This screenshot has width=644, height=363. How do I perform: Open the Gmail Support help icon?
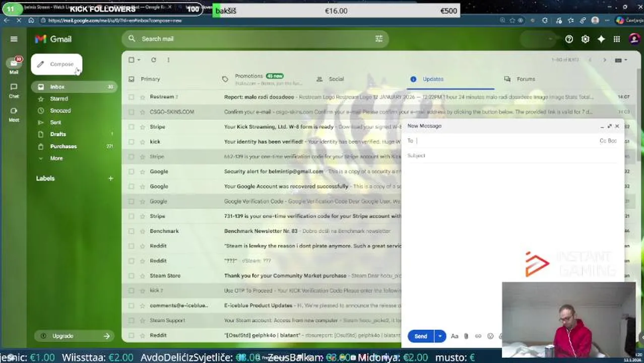[x=569, y=39]
